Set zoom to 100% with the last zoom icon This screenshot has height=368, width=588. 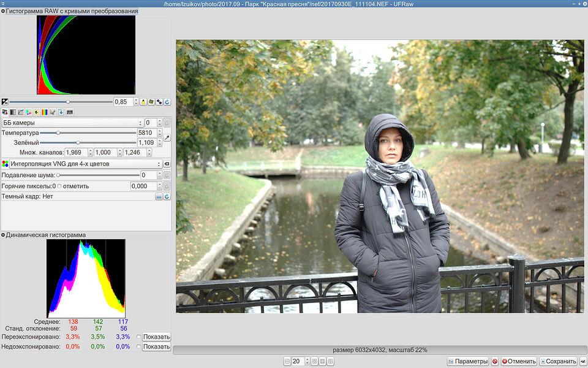pyautogui.click(x=330, y=362)
